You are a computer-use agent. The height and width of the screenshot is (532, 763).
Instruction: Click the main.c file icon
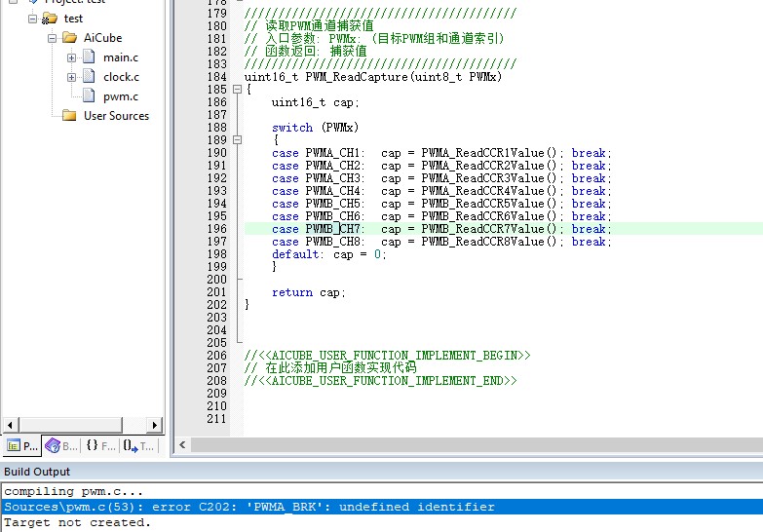(x=90, y=57)
